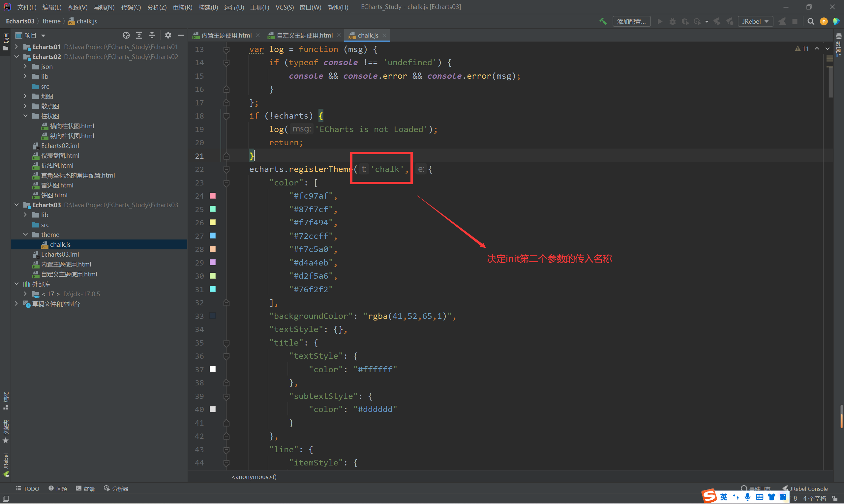Screen dimensions: 844x504
Task: Expand the 散点图 folder
Action: coord(25,106)
